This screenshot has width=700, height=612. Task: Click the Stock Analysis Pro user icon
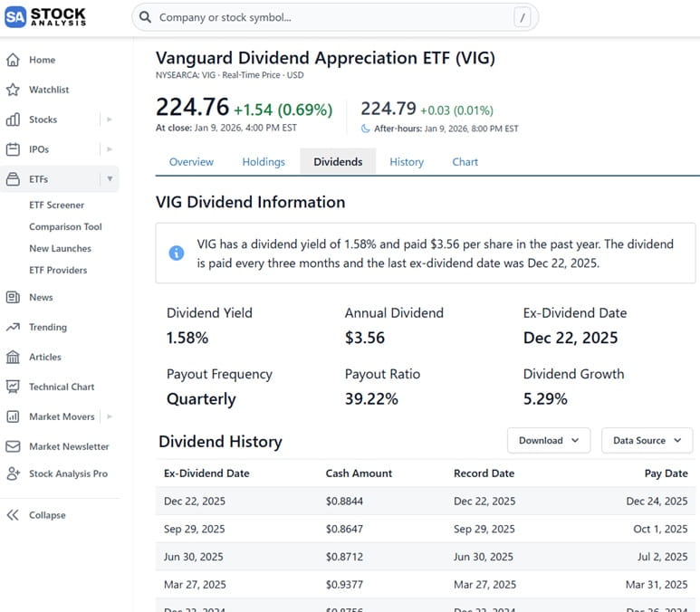13,473
